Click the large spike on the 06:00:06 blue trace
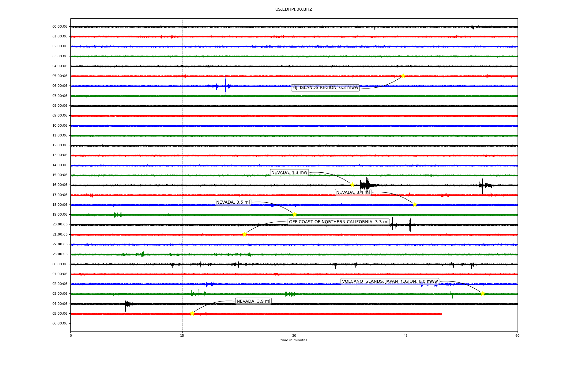The width and height of the screenshot is (588, 368). pos(225,85)
